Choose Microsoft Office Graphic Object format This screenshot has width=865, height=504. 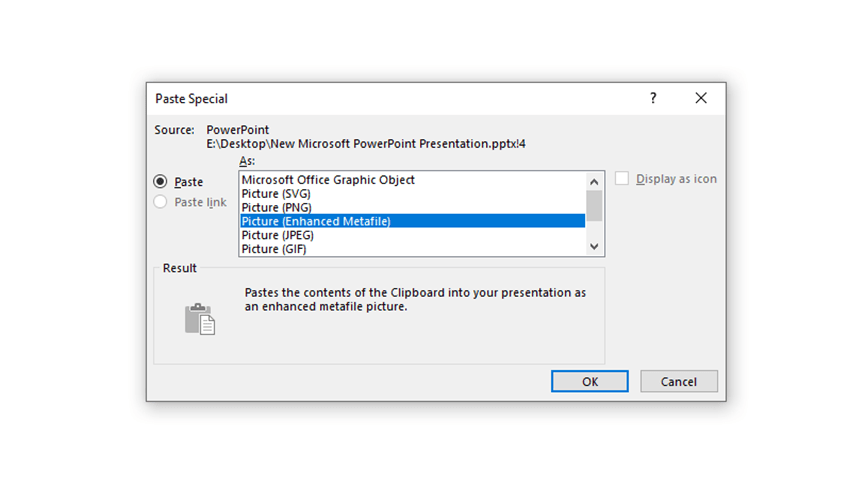[413, 180]
